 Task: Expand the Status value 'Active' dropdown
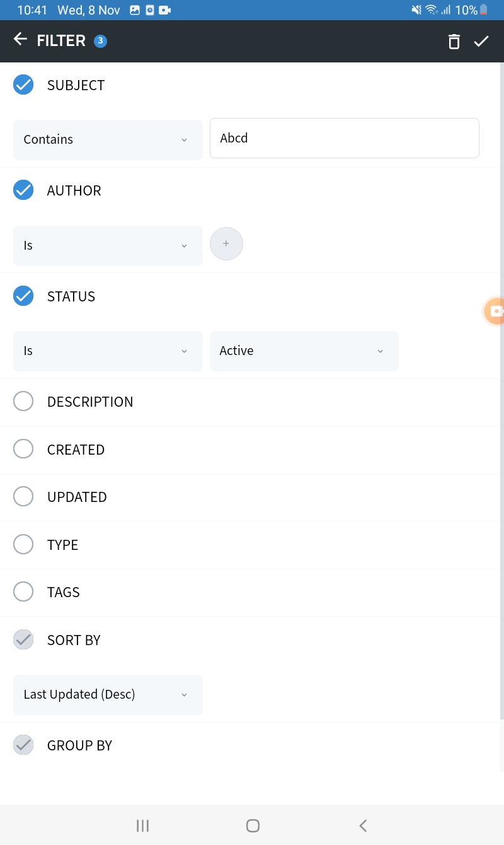pyautogui.click(x=304, y=351)
